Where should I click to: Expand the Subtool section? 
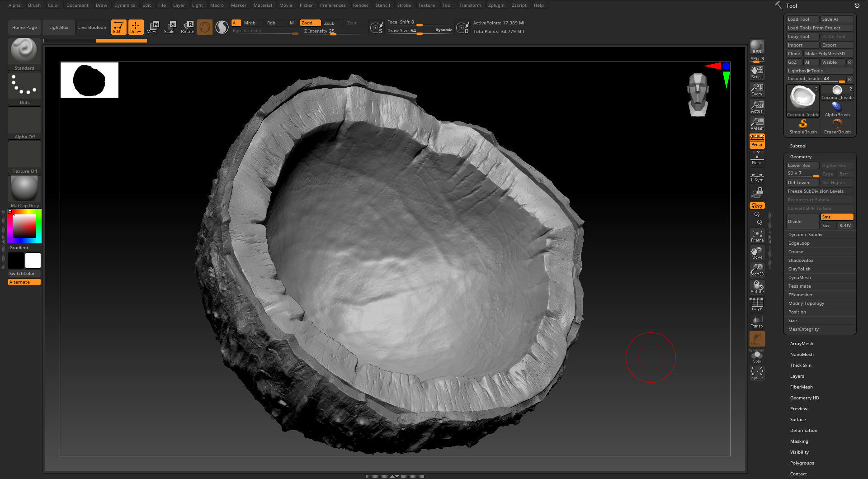tap(798, 146)
